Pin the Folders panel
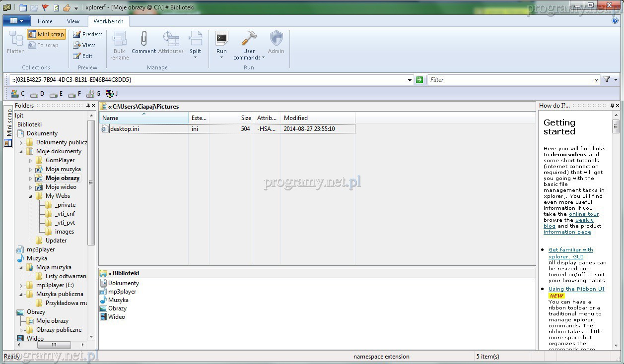This screenshot has width=624, height=364. [88, 106]
